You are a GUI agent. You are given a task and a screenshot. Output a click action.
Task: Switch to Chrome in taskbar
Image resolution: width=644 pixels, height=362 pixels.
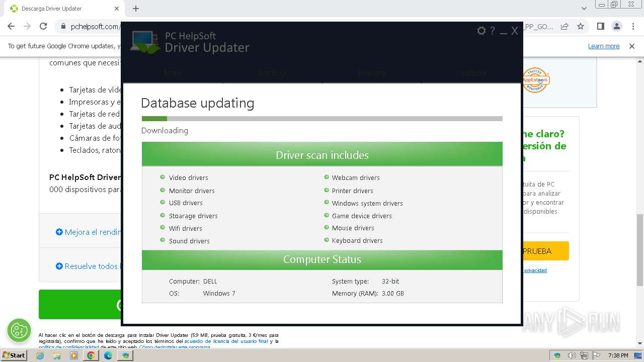point(91,355)
